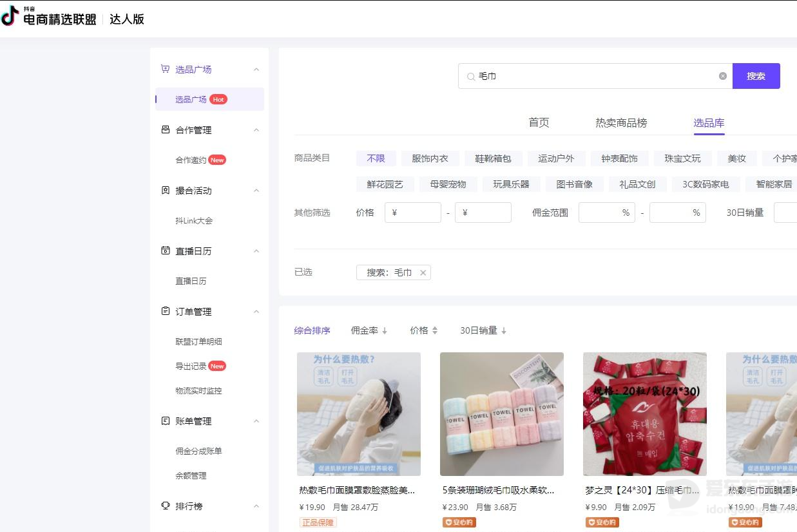Viewport: 797px width, 532px height.
Task: Clear the search box with the x icon
Action: tap(723, 76)
